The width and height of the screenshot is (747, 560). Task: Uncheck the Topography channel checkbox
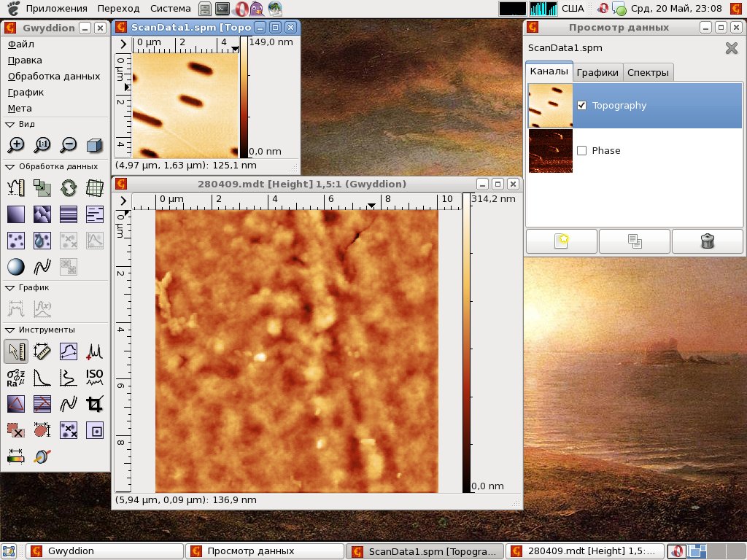(x=581, y=105)
